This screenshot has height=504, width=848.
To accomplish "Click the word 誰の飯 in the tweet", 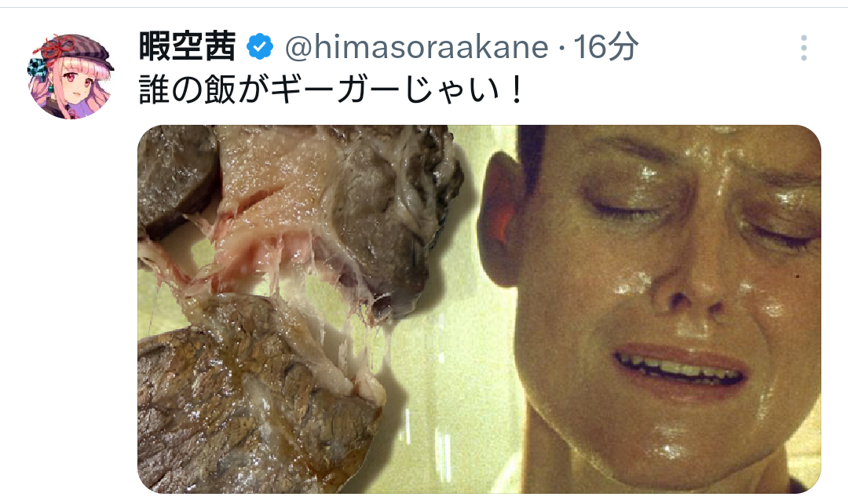I will (187, 89).
